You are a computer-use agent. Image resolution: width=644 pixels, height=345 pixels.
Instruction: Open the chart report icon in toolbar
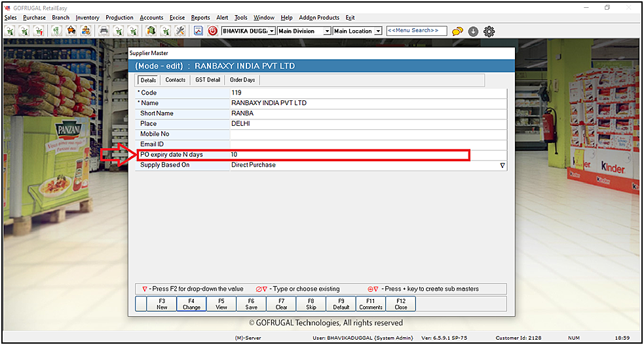point(199,31)
